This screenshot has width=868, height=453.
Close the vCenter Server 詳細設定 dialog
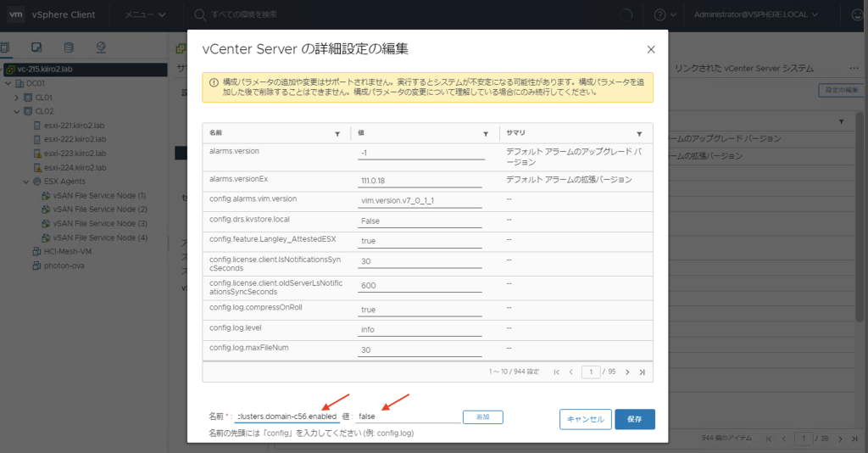click(x=651, y=49)
